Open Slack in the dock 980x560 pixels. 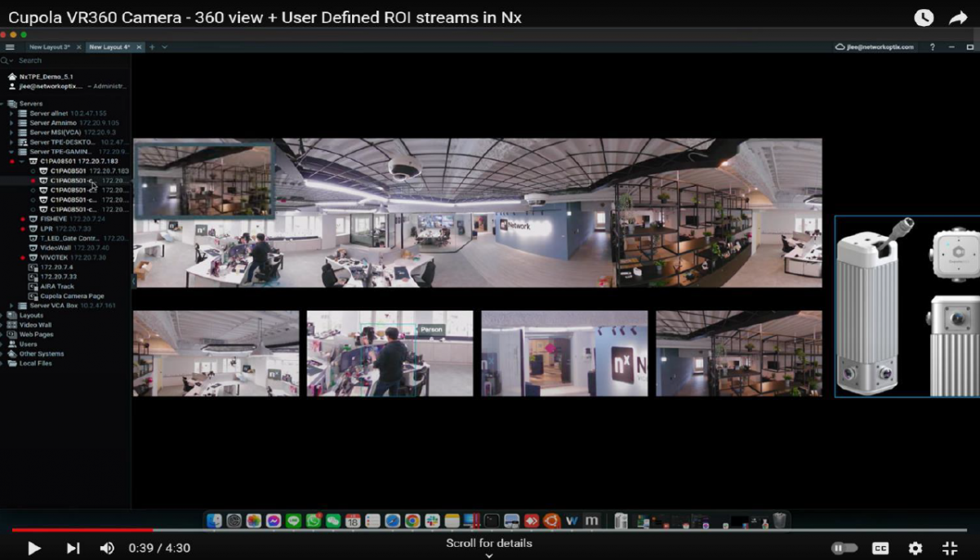pos(432,520)
